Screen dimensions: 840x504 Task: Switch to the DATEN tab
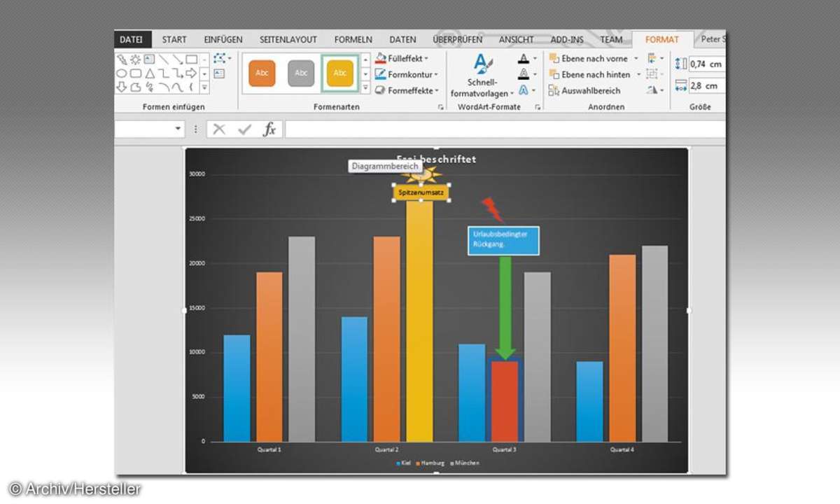pyautogui.click(x=402, y=40)
